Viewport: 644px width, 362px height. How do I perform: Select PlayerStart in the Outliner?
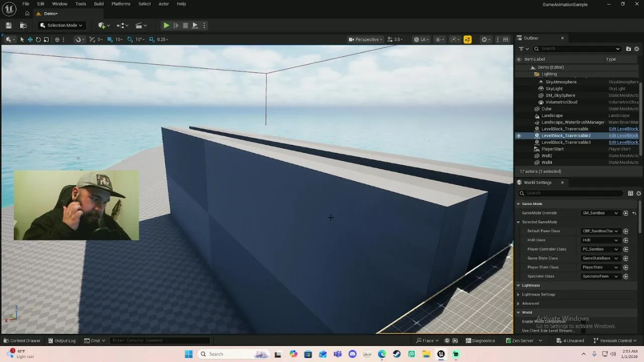coord(552,149)
